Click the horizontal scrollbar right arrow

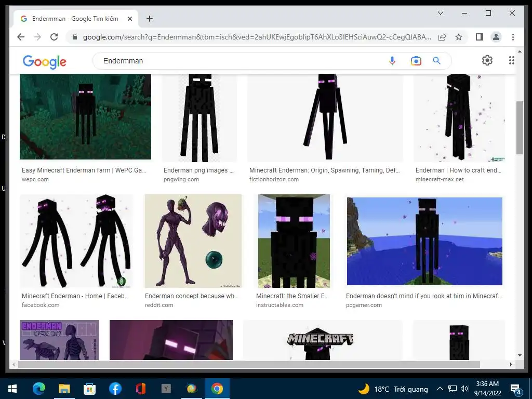tap(511, 364)
